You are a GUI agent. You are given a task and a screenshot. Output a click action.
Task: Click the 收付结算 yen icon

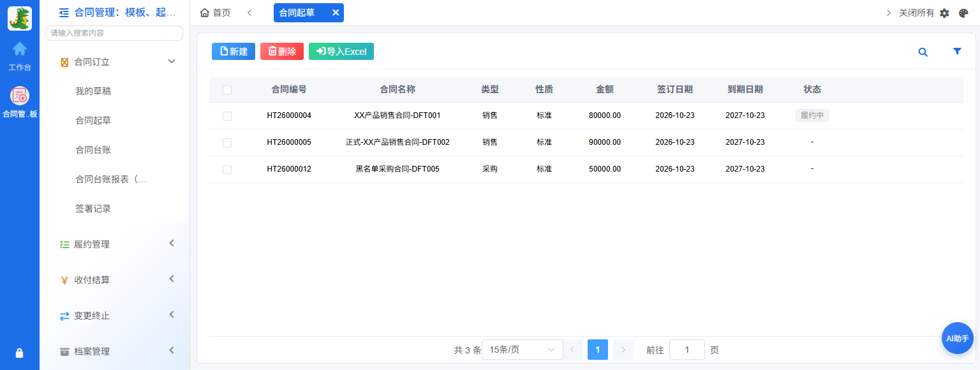click(64, 280)
